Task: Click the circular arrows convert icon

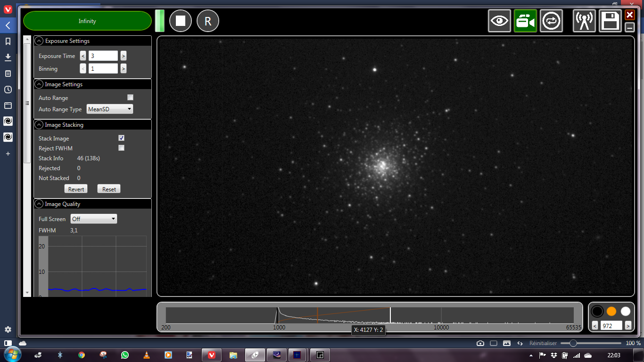Action: 552,21
